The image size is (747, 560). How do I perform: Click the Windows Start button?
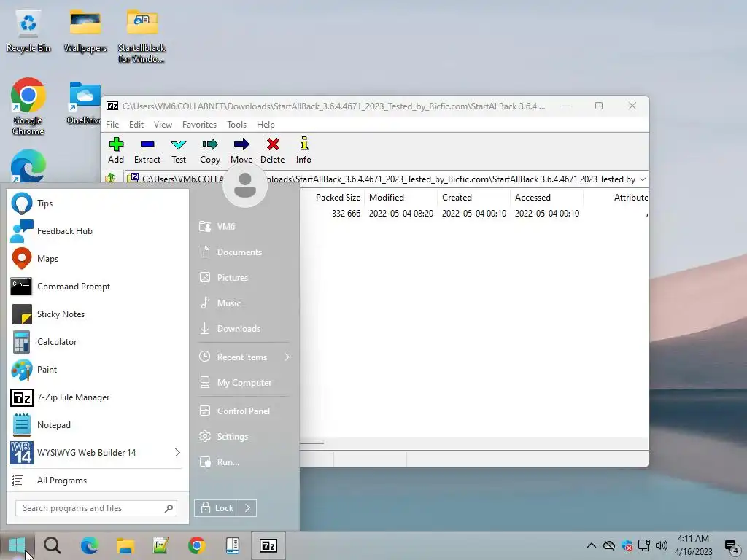pyautogui.click(x=17, y=545)
